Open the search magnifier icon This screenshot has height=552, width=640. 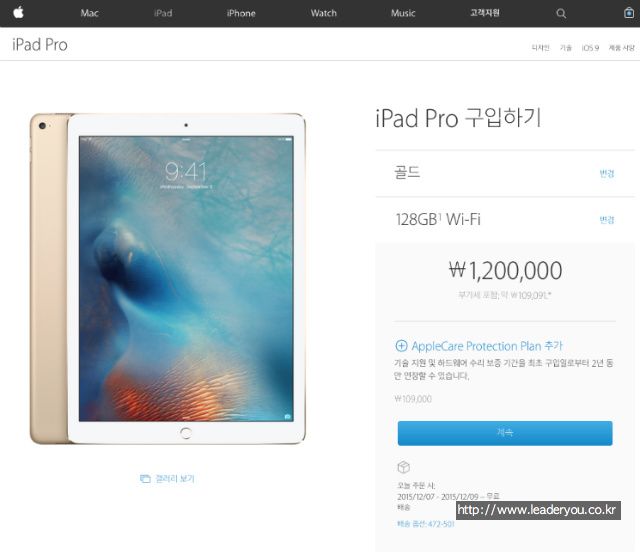[561, 13]
